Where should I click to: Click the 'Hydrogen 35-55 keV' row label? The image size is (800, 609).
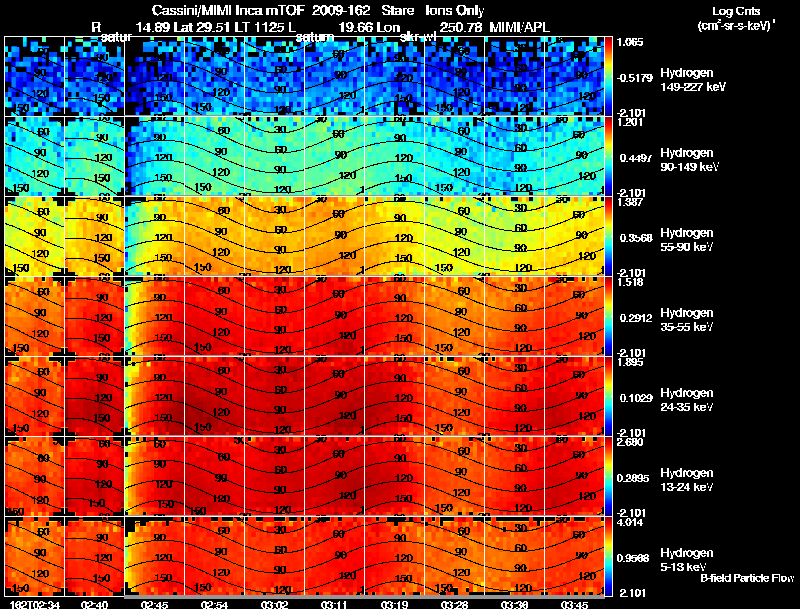coord(687,320)
